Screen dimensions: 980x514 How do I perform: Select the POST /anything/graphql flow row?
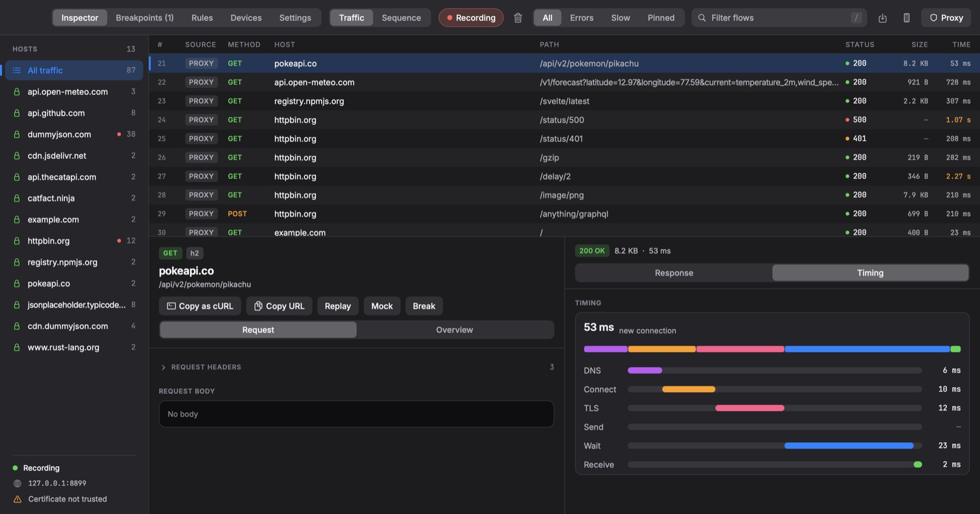(x=564, y=214)
